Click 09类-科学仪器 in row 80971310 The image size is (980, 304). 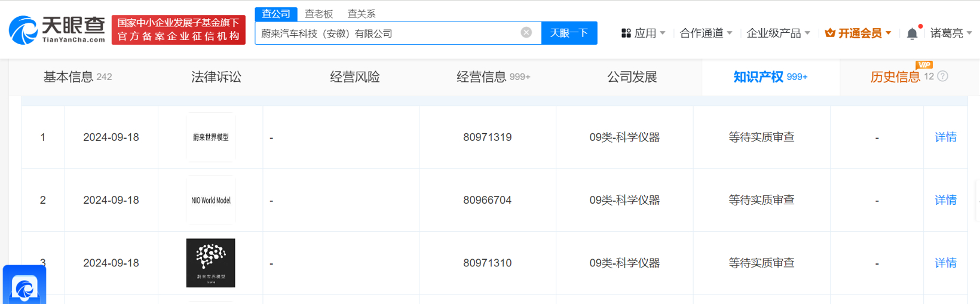tap(624, 263)
